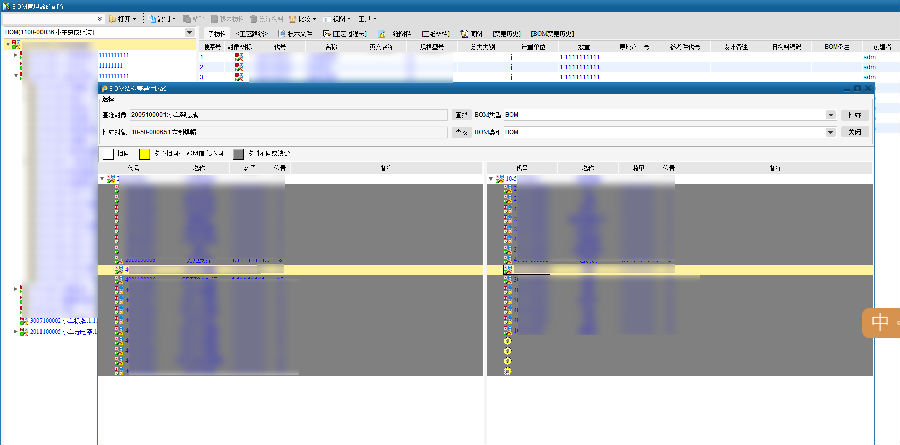Click the button above 关闭 in the compare dialog
900x445 pixels.
tap(855, 115)
